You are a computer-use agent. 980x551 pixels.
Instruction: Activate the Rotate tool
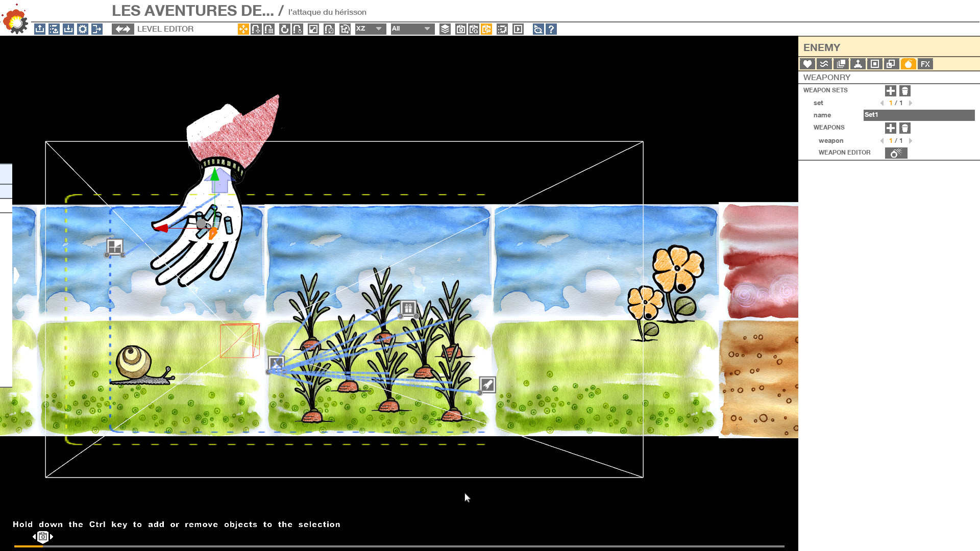tap(285, 29)
